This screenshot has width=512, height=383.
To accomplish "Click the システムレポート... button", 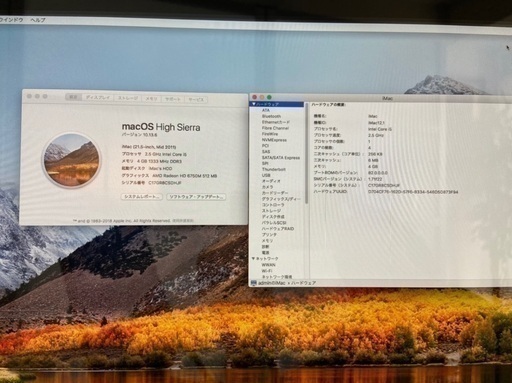I will 142,197.
